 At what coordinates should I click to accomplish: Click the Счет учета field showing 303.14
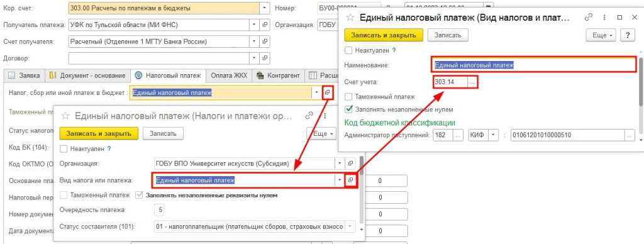(x=450, y=82)
